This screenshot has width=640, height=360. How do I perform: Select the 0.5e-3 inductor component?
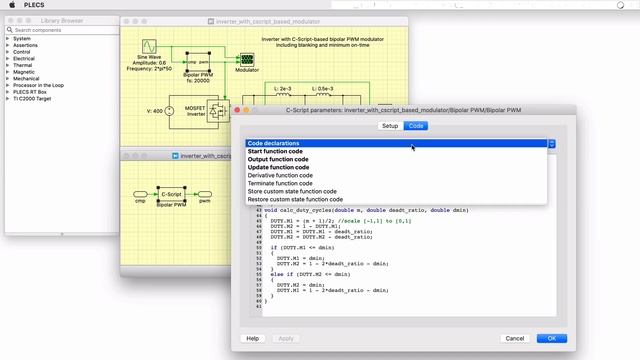(x=323, y=95)
